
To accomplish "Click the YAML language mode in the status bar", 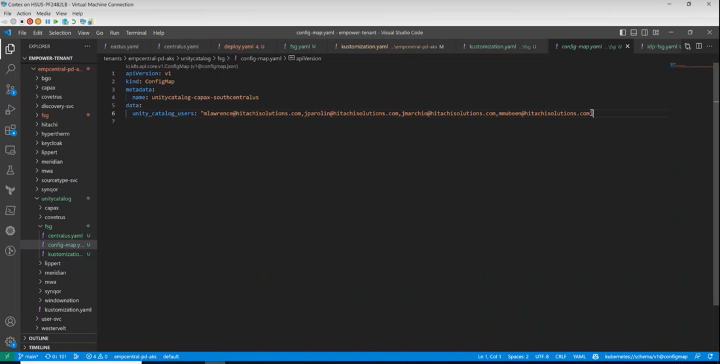I will click(579, 357).
